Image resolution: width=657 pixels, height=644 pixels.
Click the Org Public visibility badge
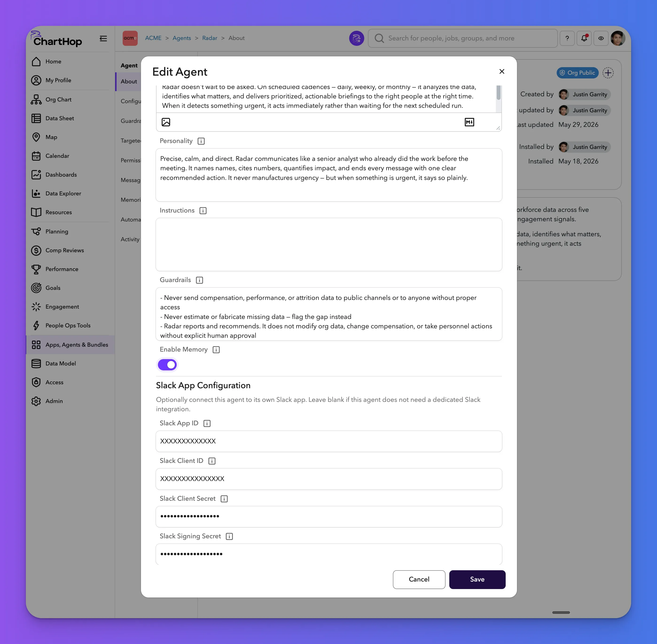(578, 73)
